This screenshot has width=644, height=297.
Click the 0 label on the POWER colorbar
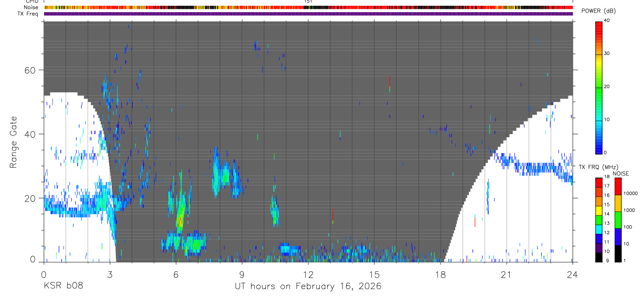coord(606,152)
